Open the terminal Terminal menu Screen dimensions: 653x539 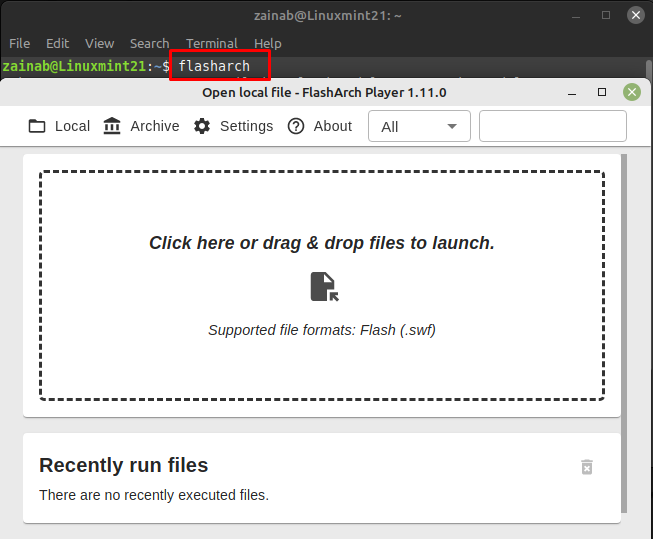click(x=212, y=43)
